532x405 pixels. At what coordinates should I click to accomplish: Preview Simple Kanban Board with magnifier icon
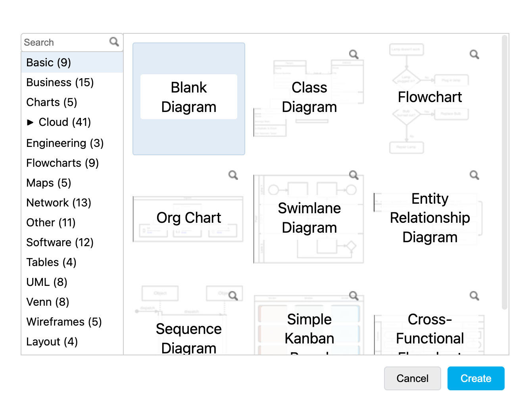[x=354, y=296]
